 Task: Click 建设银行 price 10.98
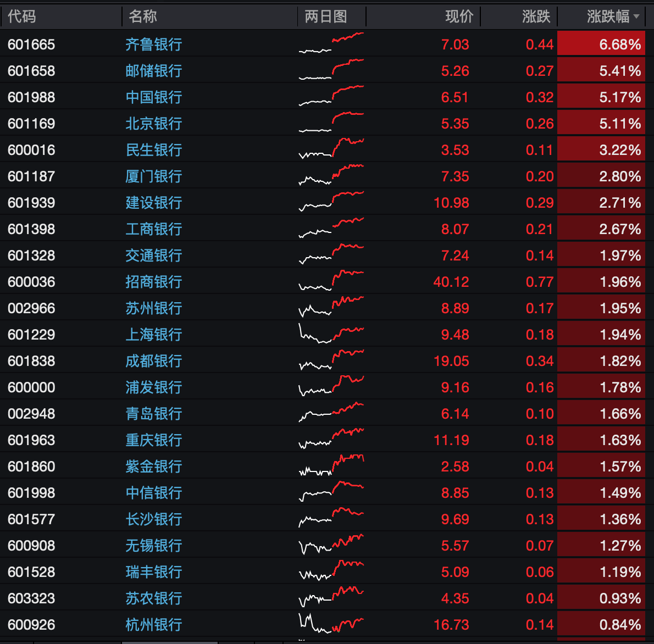pos(451,203)
